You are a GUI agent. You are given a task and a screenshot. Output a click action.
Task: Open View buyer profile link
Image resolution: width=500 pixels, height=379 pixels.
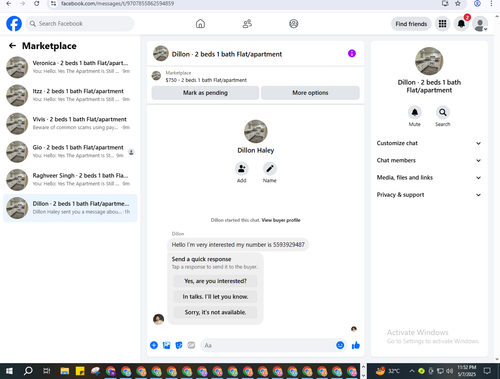click(x=281, y=220)
